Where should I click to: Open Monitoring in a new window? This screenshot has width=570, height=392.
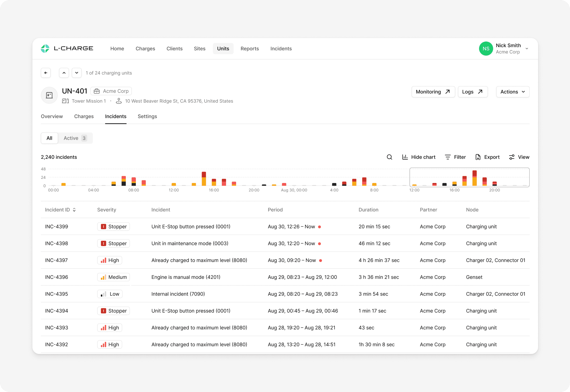point(433,92)
